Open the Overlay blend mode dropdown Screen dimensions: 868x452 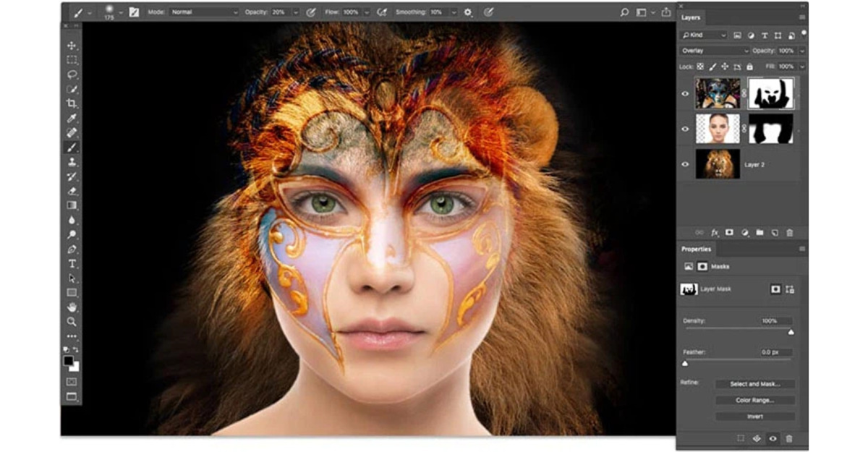[715, 51]
